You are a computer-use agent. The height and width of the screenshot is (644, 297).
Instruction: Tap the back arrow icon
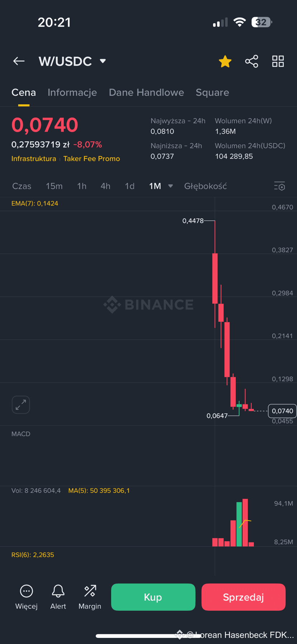click(x=19, y=61)
